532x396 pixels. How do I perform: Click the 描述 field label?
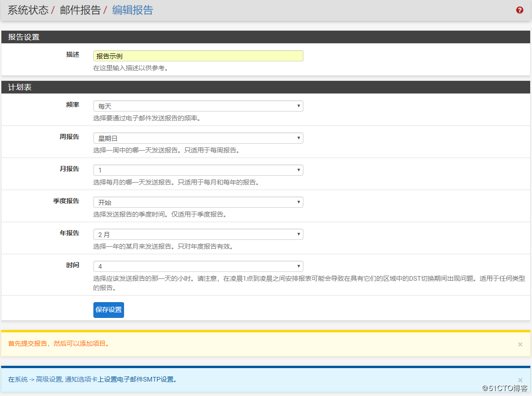coord(72,54)
